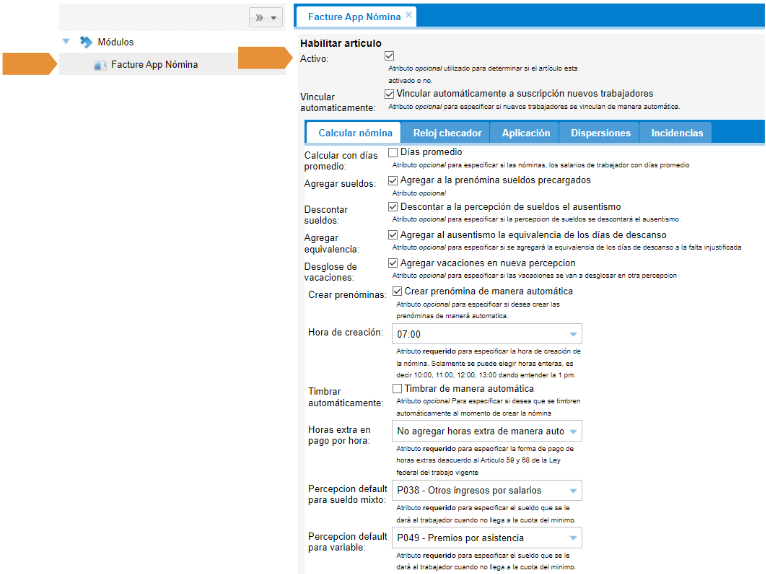
Task: Collapse the Módulos tree node
Action: tap(66, 42)
